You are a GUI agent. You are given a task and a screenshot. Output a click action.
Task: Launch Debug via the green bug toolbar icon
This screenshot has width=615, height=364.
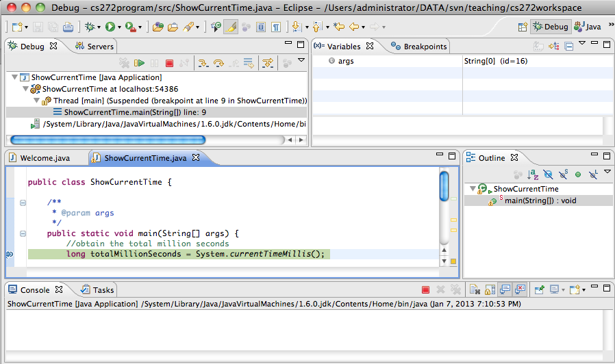click(90, 27)
